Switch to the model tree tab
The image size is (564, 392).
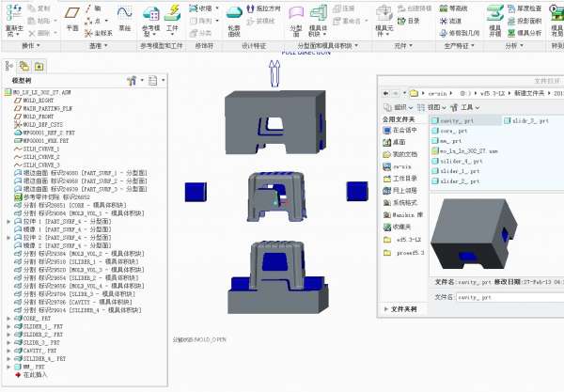pyautogui.click(x=9, y=66)
